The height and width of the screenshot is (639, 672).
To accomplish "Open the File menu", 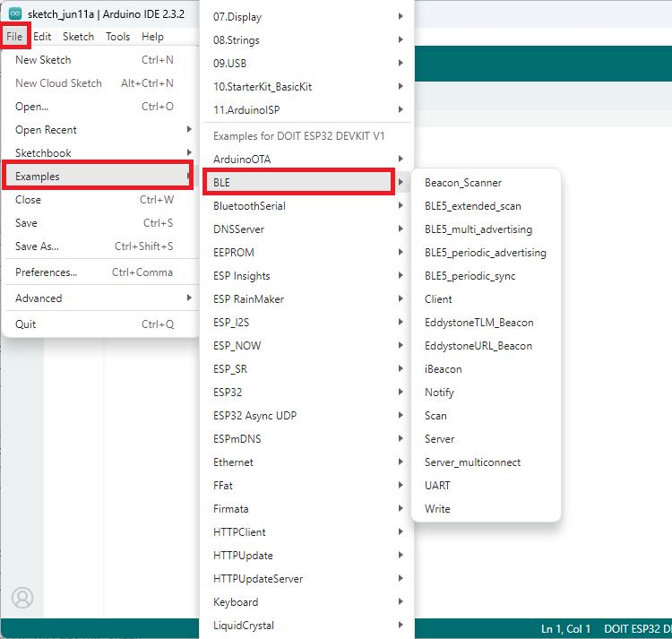I will pos(14,37).
